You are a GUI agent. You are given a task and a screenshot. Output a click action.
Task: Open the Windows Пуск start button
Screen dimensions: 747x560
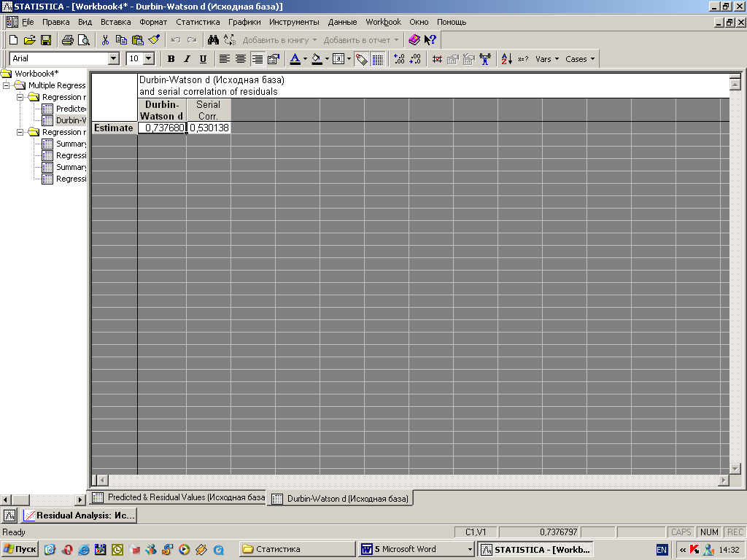click(20, 549)
